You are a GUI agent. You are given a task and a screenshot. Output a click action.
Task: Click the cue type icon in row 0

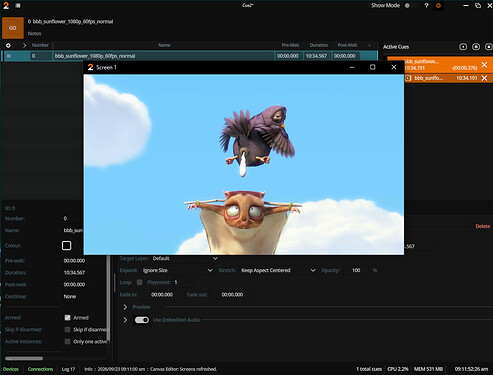9,56
